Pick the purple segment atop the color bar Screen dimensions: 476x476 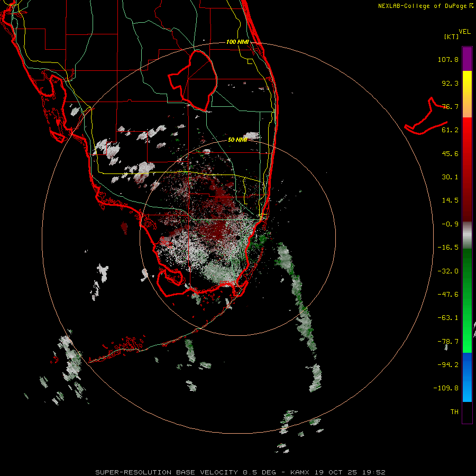click(467, 59)
